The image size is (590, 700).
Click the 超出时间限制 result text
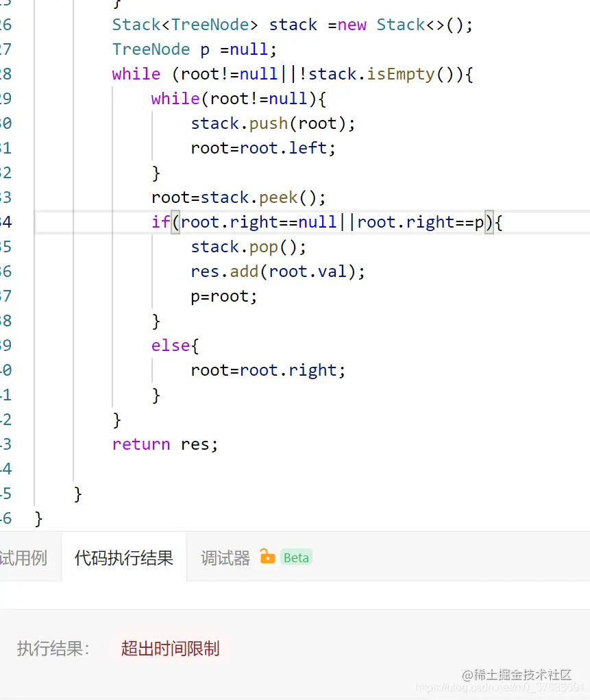point(170,648)
